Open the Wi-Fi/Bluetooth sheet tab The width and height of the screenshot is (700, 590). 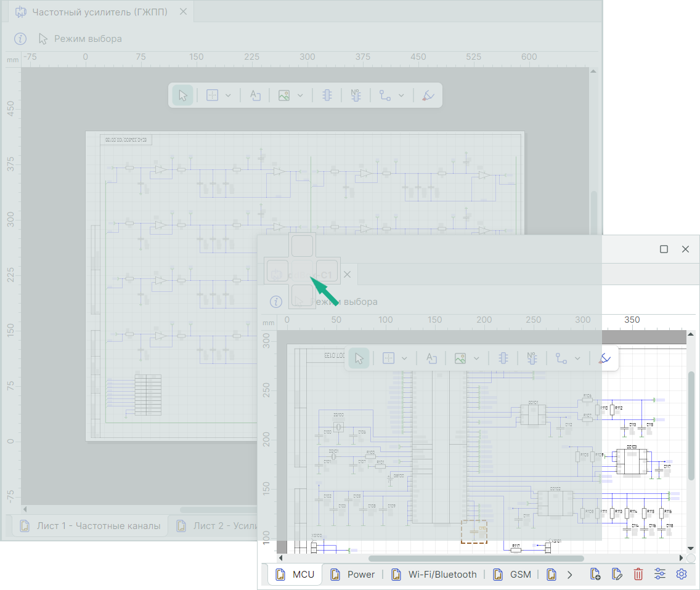click(434, 575)
